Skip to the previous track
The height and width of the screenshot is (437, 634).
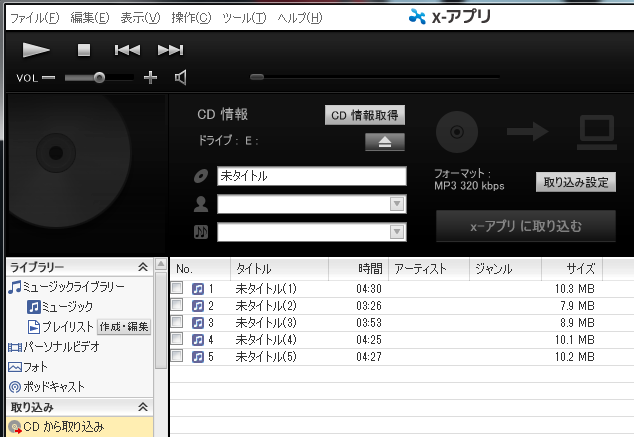point(127,50)
